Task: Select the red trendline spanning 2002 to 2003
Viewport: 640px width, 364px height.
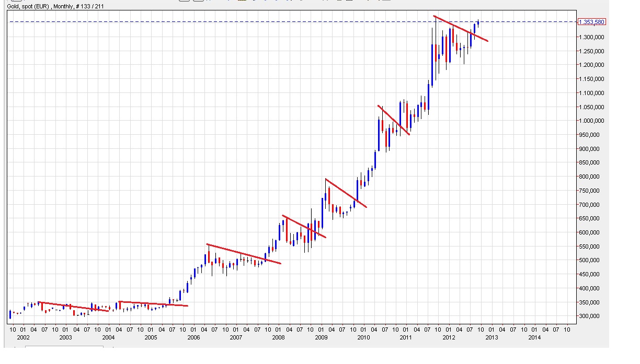Action: click(73, 307)
